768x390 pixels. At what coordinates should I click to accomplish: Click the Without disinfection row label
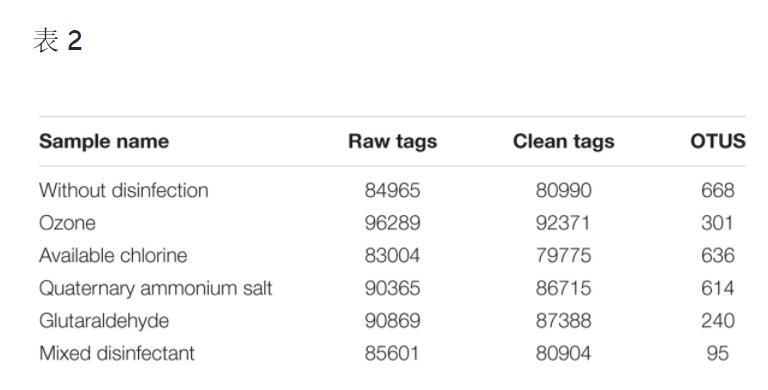124,190
